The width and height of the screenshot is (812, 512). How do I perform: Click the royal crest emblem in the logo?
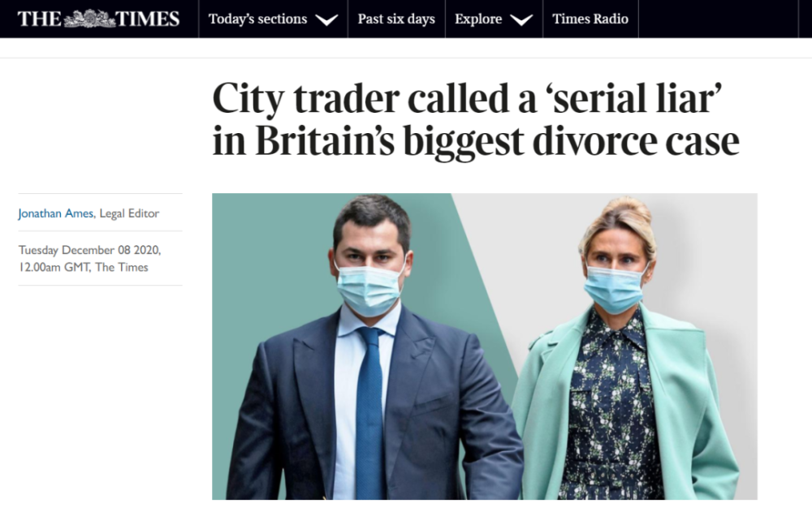tap(89, 18)
